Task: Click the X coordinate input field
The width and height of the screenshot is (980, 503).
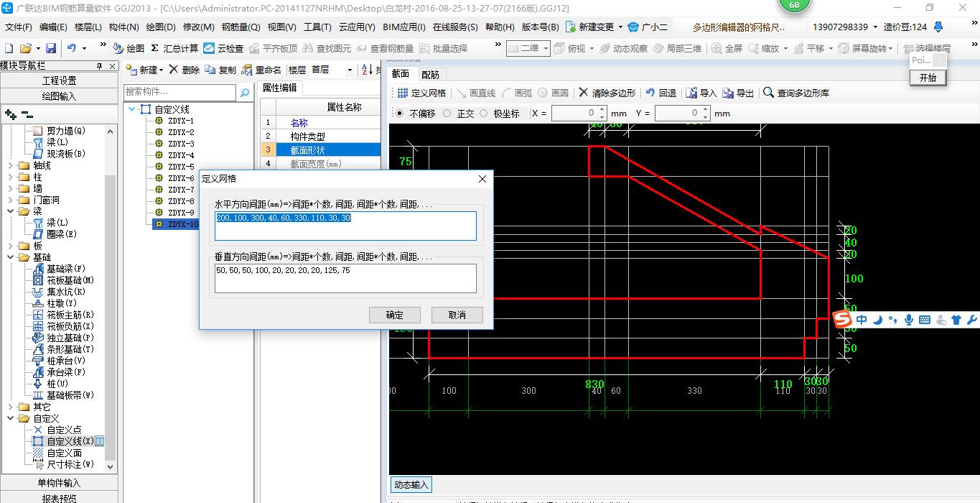Action: click(575, 114)
